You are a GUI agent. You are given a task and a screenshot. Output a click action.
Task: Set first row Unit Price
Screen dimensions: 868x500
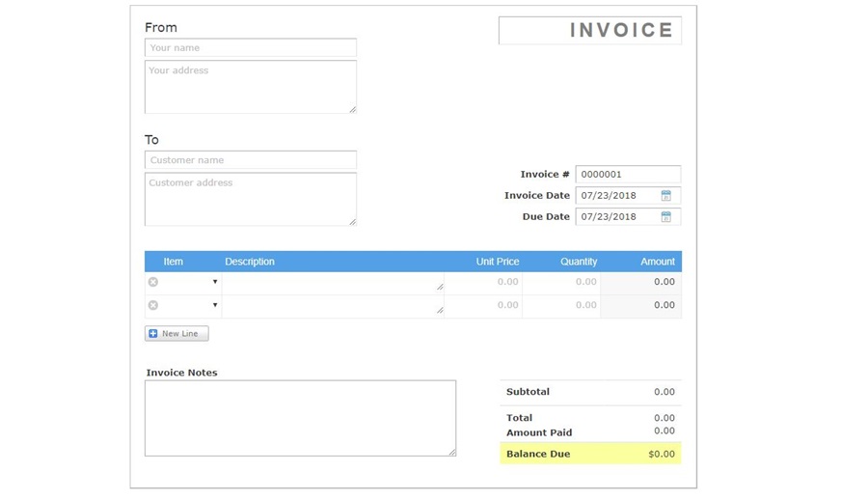pyautogui.click(x=483, y=282)
